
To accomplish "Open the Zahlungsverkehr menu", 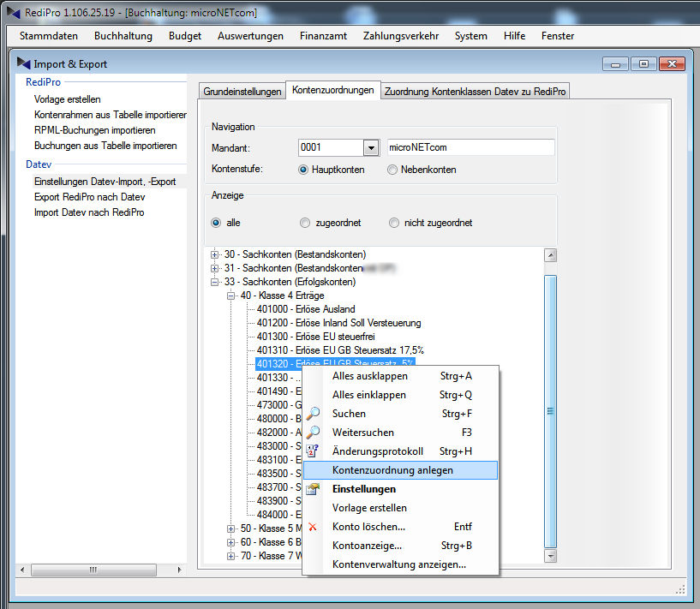I will [400, 36].
